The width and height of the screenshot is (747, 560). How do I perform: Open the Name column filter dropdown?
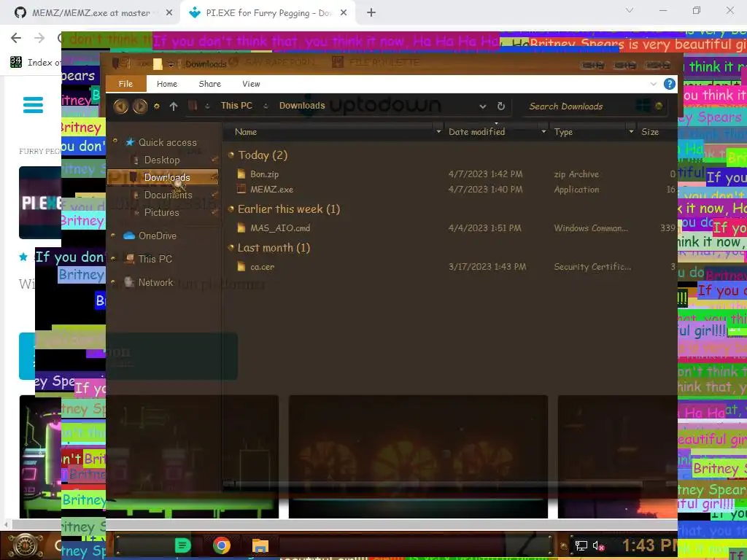(x=438, y=131)
